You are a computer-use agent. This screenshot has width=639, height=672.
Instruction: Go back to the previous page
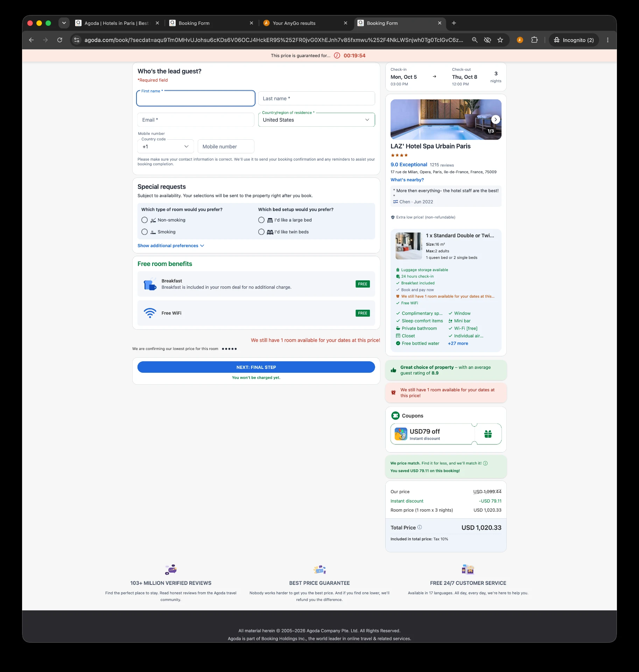click(x=31, y=40)
